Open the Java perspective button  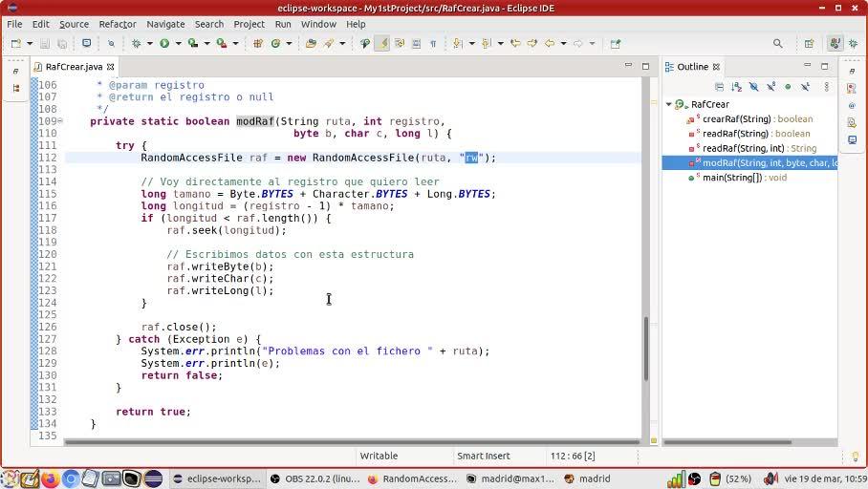[835, 43]
